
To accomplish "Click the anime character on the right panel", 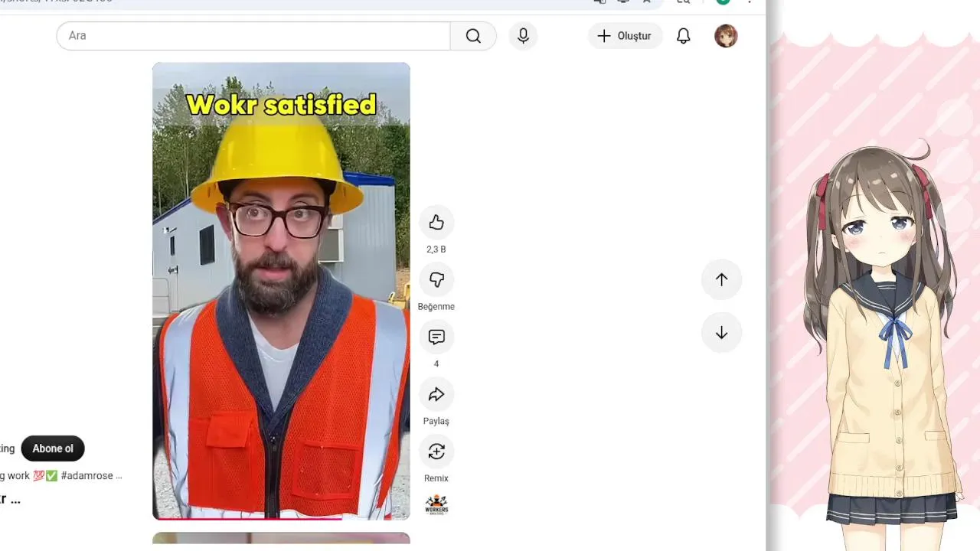I will pos(883,344).
